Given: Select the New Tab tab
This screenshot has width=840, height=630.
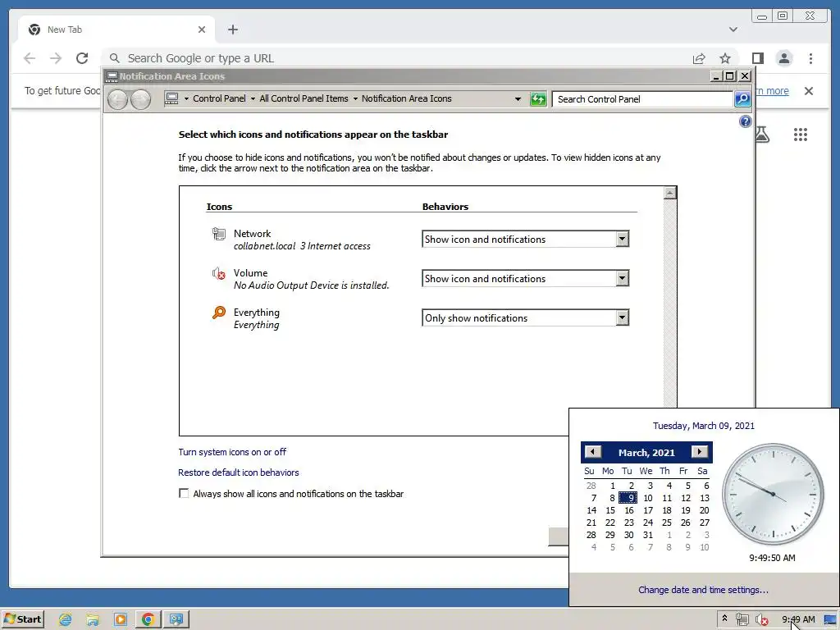Looking at the screenshot, I should coord(116,30).
